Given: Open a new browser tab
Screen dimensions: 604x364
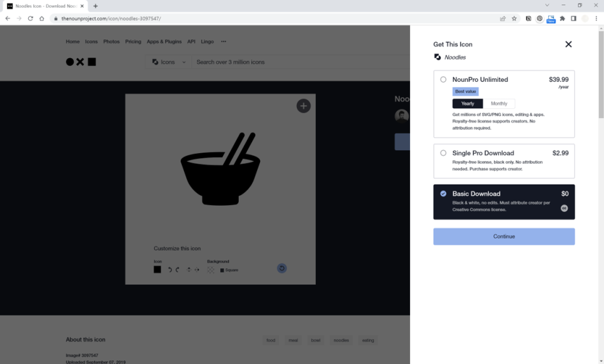Looking at the screenshot, I should tap(96, 6).
